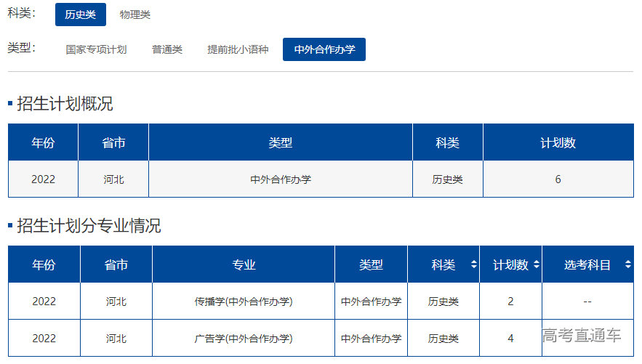
Task: Click the 类型 header in overview table
Action: (281, 142)
